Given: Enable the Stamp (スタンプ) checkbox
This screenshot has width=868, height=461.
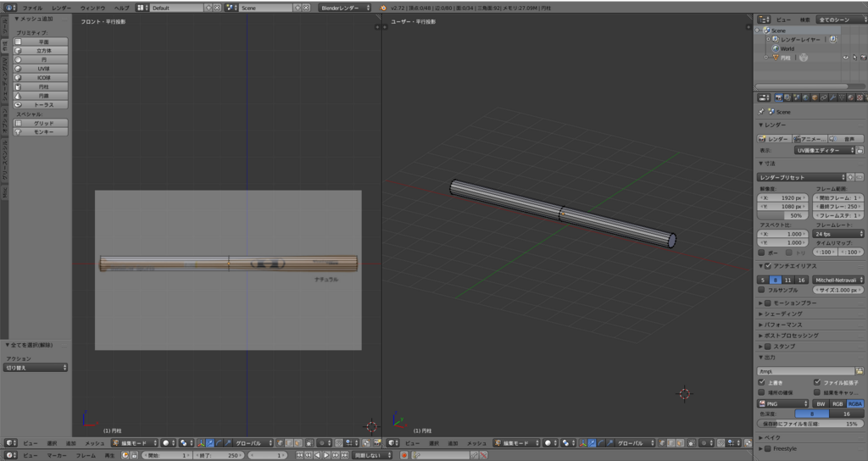Looking at the screenshot, I should tap(768, 347).
